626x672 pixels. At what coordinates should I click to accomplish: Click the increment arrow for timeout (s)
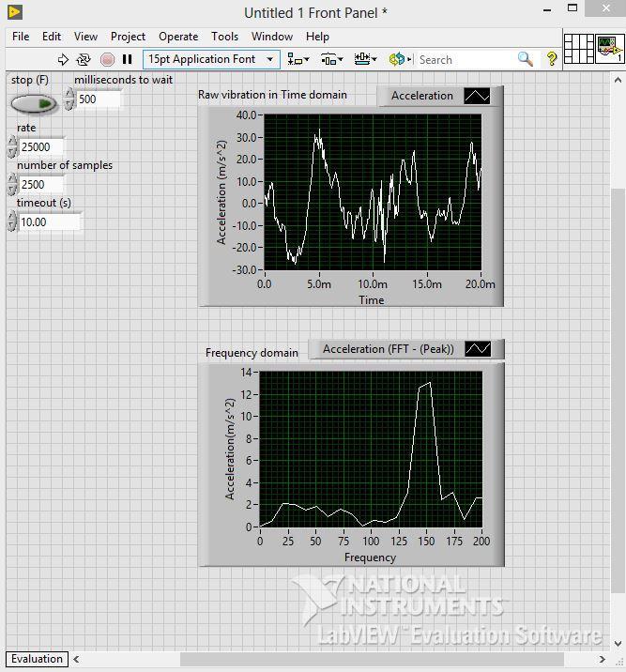coord(12,217)
